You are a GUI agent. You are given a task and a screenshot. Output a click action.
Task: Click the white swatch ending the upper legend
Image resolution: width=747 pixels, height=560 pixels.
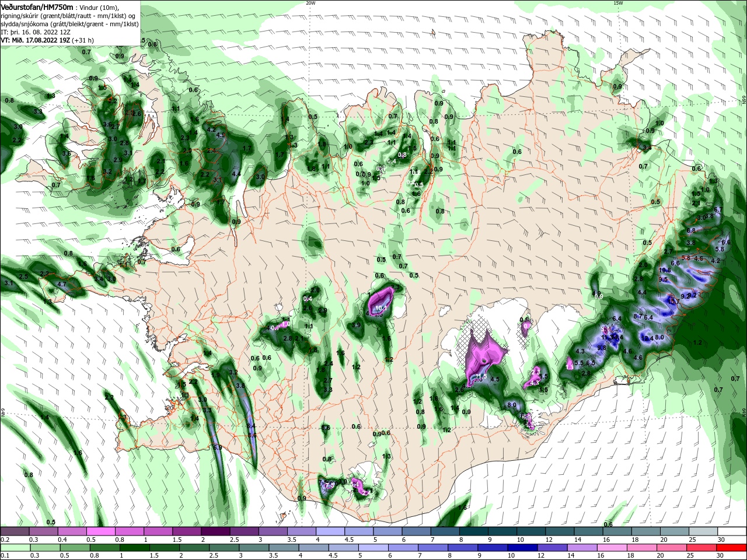(x=731, y=531)
